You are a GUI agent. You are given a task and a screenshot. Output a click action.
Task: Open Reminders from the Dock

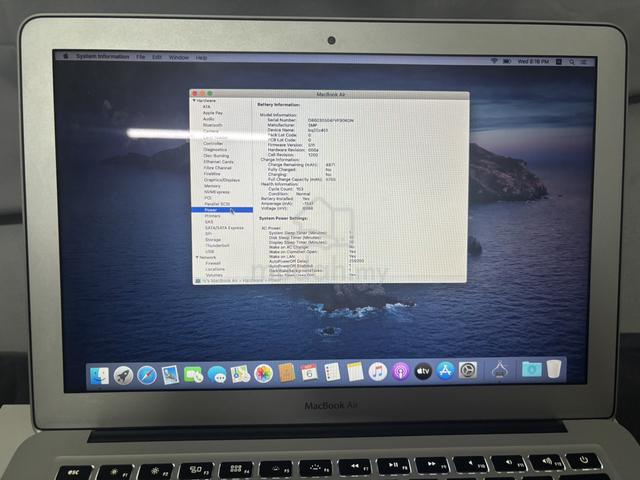pyautogui.click(x=332, y=372)
